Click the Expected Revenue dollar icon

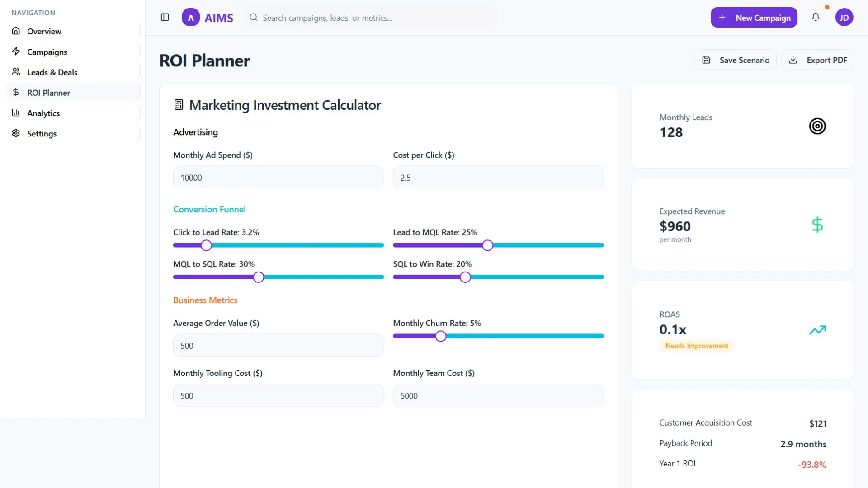(817, 225)
